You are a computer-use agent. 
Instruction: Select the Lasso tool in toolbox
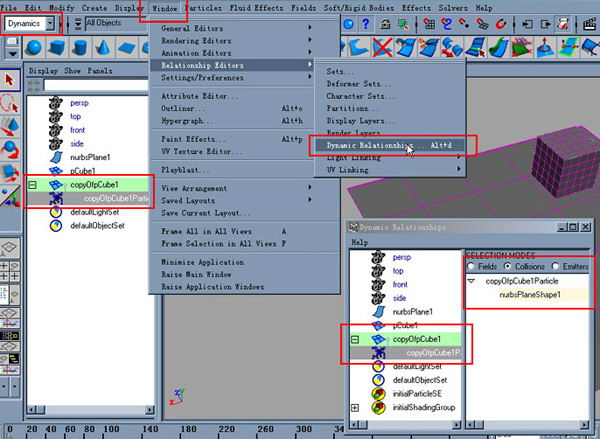point(10,104)
